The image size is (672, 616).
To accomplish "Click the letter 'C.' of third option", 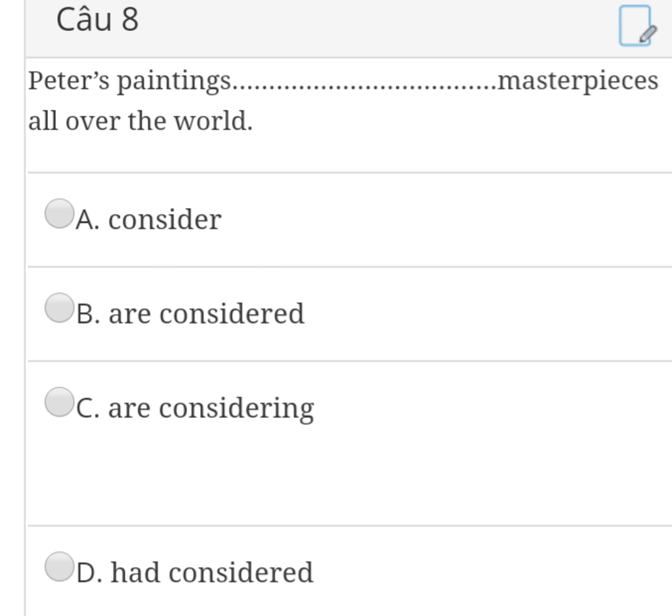I will [x=88, y=408].
